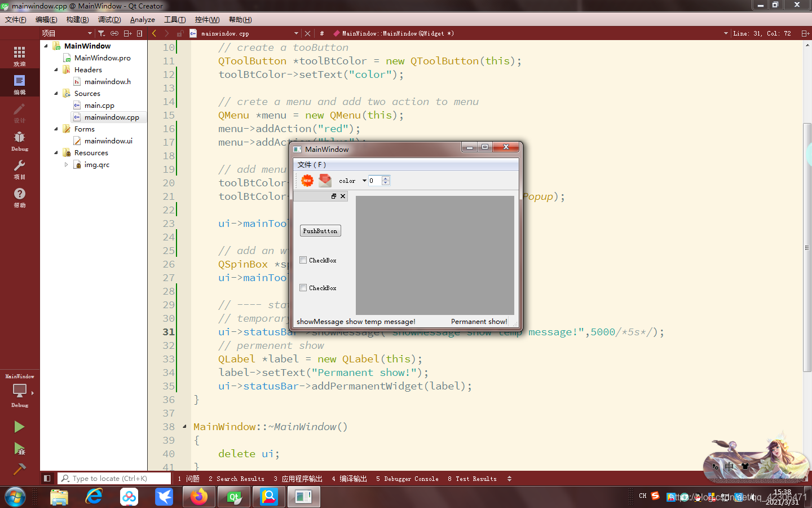Increment the spinbox value with the up arrow

tap(386, 178)
